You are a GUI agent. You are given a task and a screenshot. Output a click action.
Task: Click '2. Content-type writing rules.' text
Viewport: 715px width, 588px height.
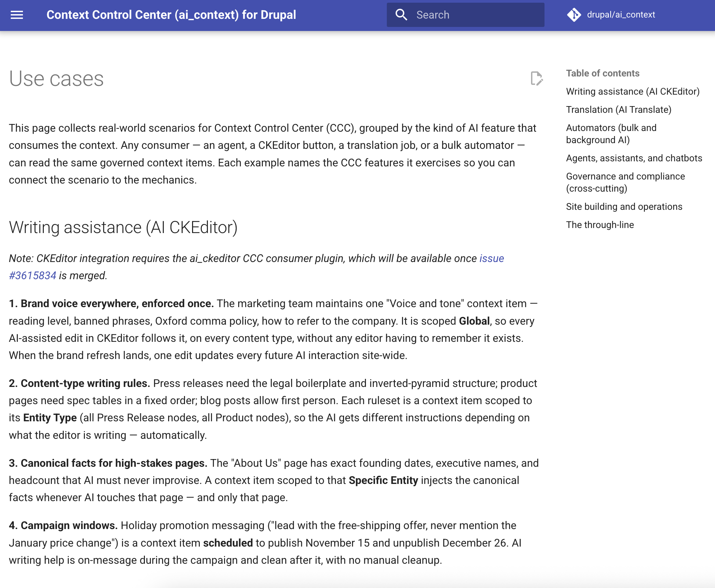click(79, 384)
